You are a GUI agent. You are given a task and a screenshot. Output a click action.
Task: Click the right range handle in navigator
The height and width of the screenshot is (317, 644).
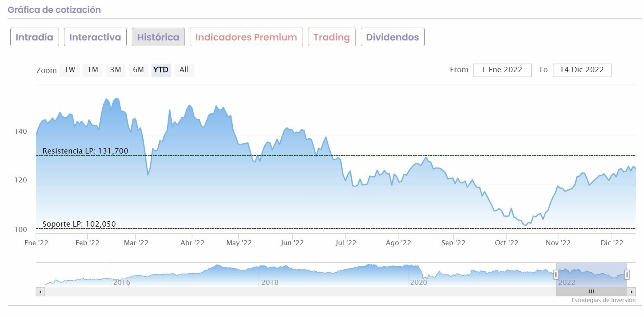627,274
